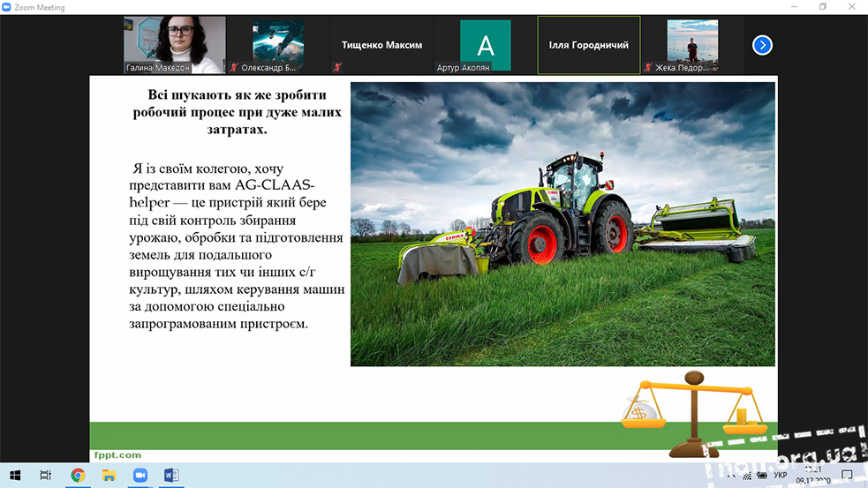Click the Zoom Meeting title bar icon
This screenshot has height=488, width=868.
pos(7,7)
